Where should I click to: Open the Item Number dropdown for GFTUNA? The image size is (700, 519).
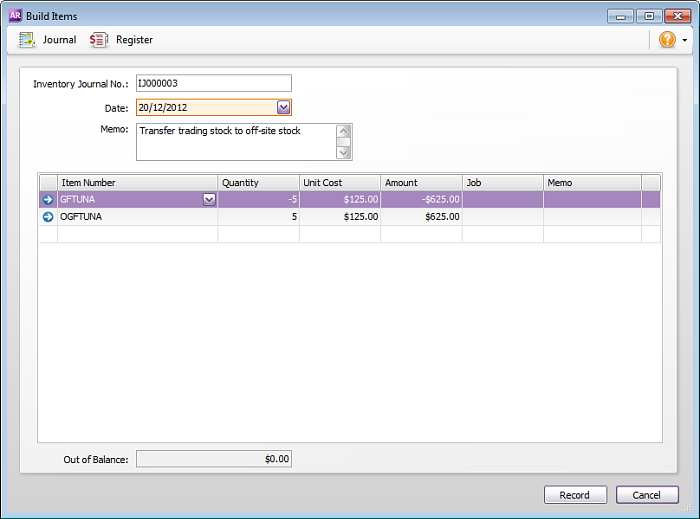coord(209,200)
